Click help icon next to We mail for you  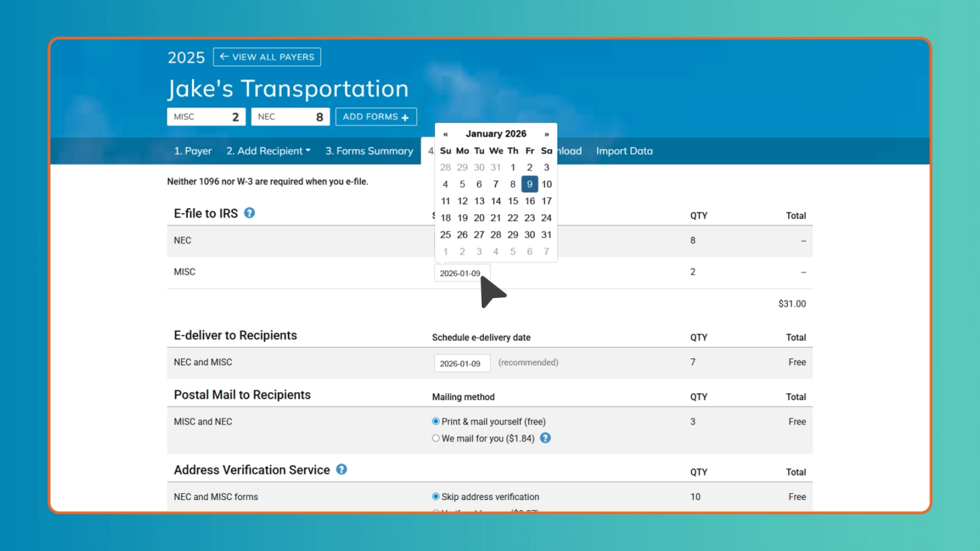tap(545, 438)
